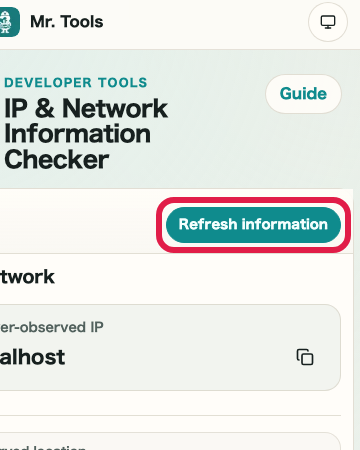Open the monitor theme switcher icon

coord(328,22)
